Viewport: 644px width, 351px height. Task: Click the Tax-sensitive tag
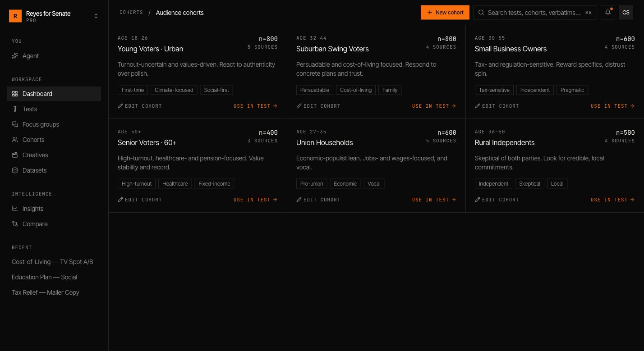point(494,90)
